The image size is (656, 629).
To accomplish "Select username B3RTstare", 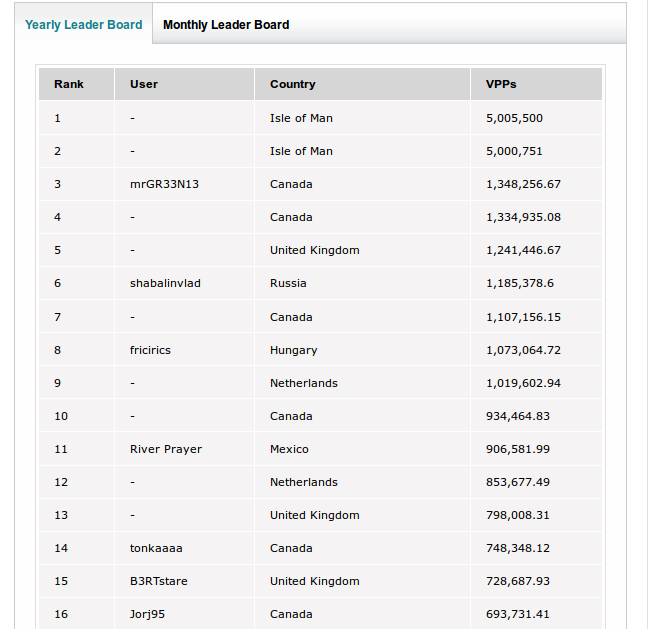I will click(x=159, y=581).
